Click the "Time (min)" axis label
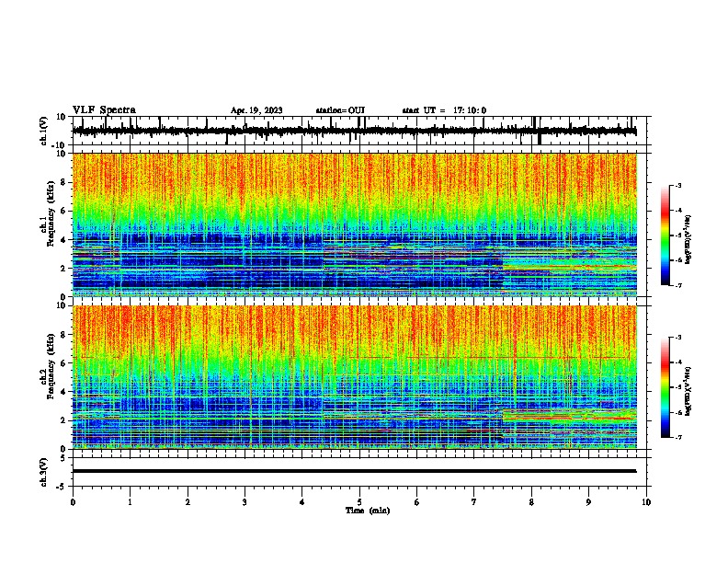Image resolution: width=728 pixels, height=563 pixels. [x=368, y=511]
